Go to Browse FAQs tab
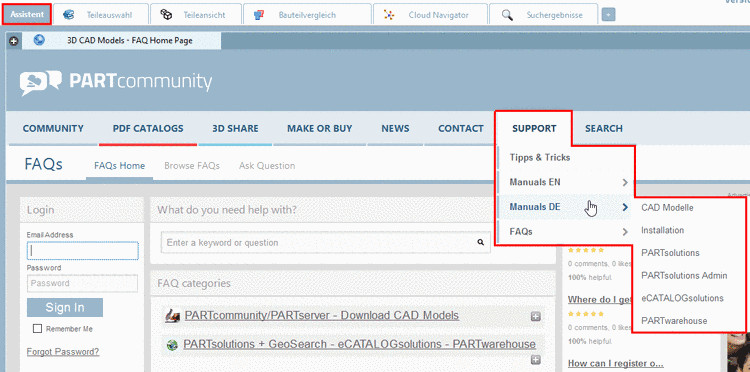 pyautogui.click(x=192, y=166)
